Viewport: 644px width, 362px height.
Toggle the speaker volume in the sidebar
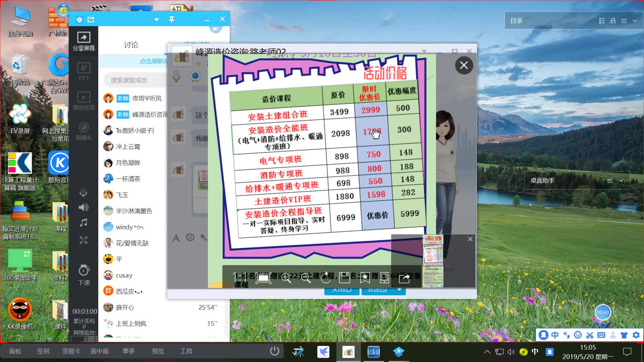click(x=84, y=207)
